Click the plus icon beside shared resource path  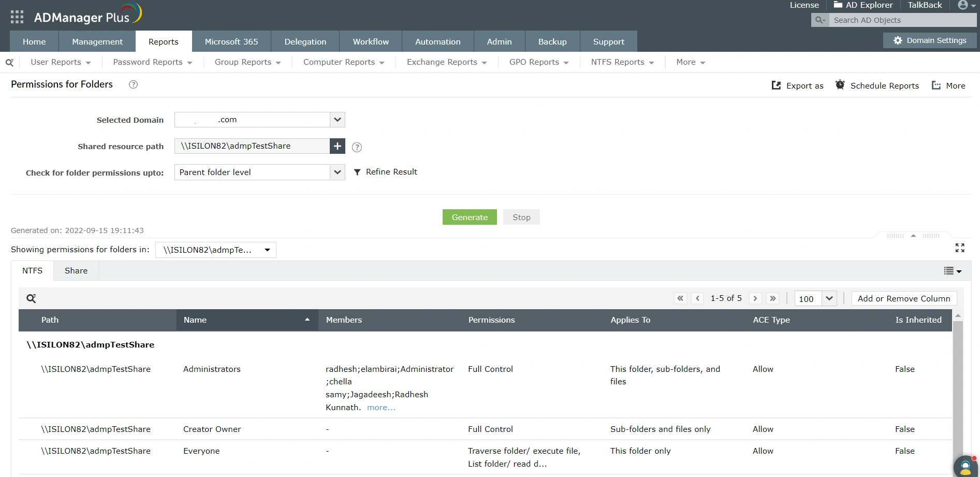(x=337, y=146)
